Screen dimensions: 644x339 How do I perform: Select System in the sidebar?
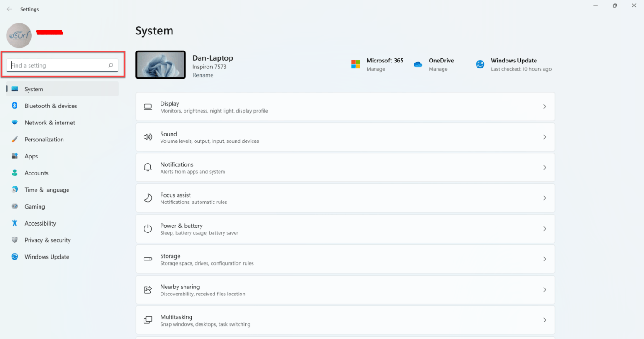coord(63,89)
